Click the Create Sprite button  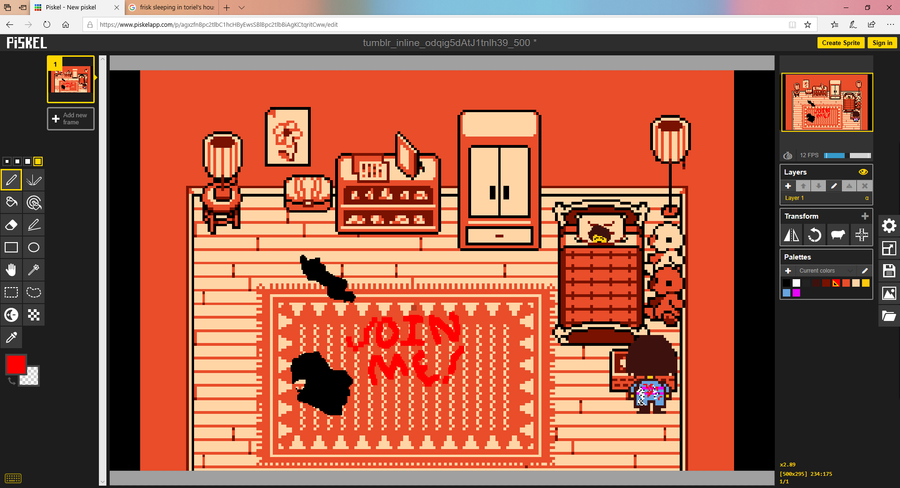click(x=841, y=42)
